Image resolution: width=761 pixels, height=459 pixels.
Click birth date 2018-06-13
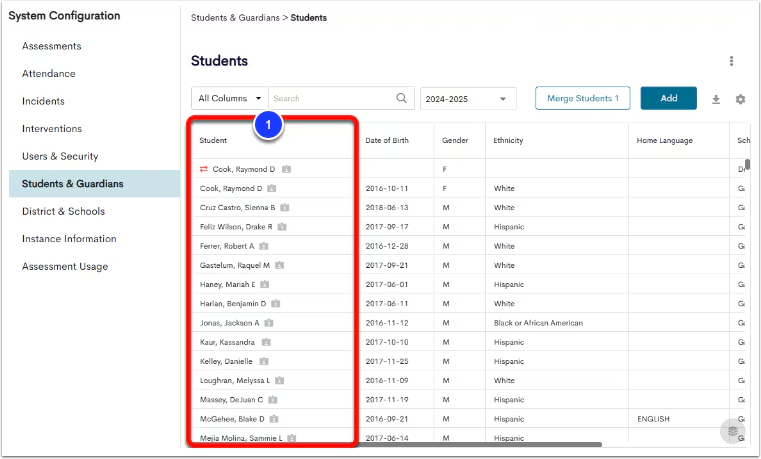387,208
